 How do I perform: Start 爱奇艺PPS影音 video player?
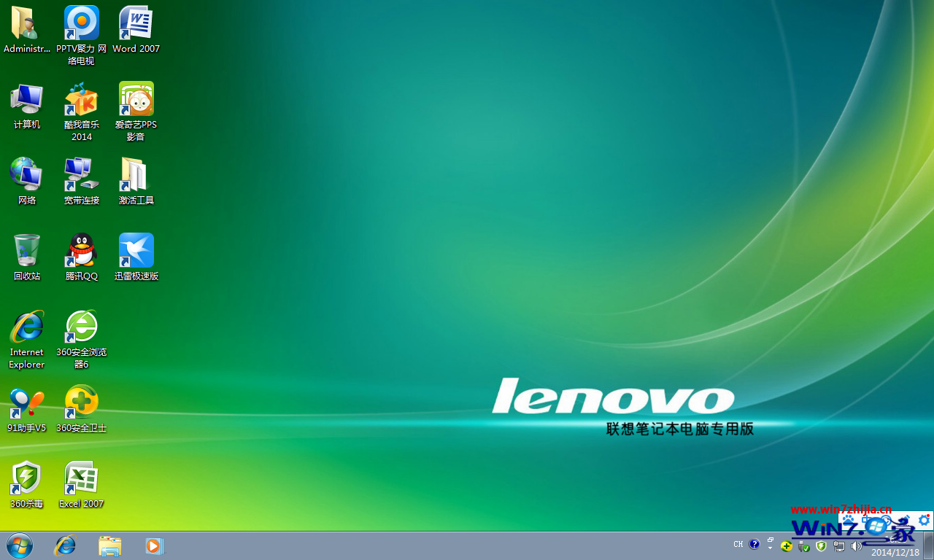coord(136,98)
